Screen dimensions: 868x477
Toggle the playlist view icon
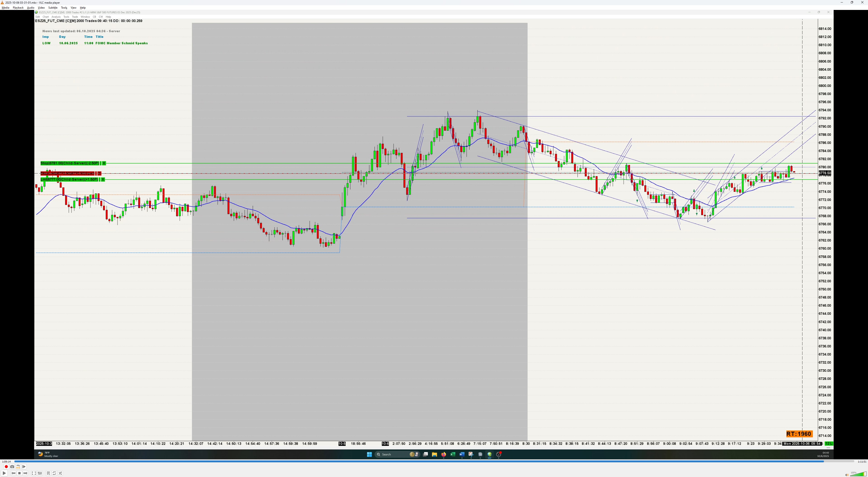tap(48, 473)
